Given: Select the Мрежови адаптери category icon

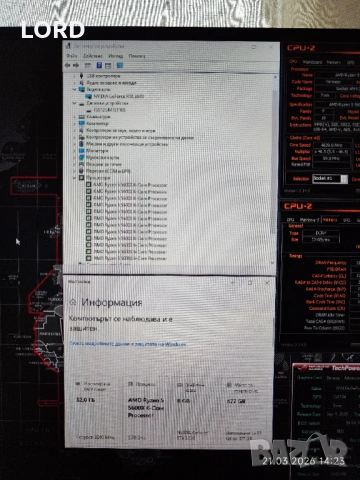Looking at the screenshot, I should pyautogui.click(x=81, y=157).
